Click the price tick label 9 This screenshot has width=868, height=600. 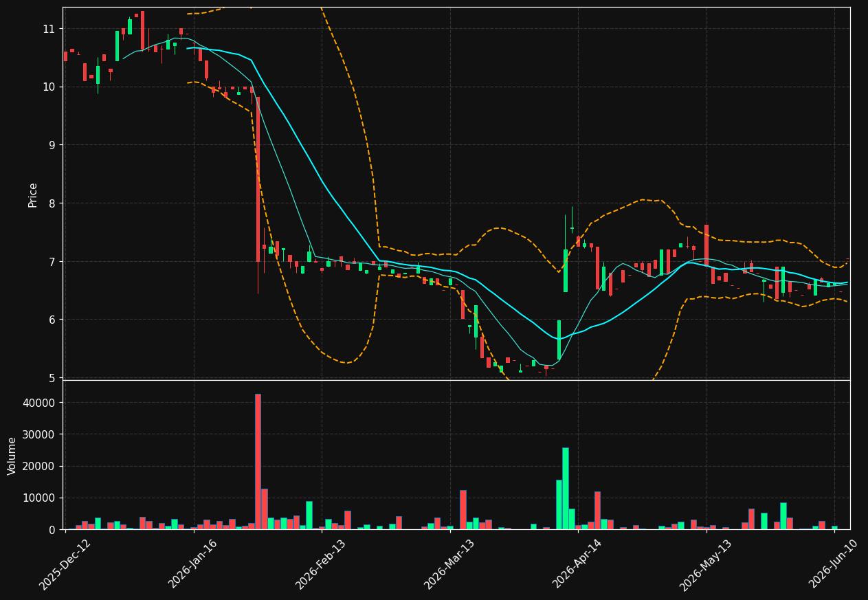52,145
